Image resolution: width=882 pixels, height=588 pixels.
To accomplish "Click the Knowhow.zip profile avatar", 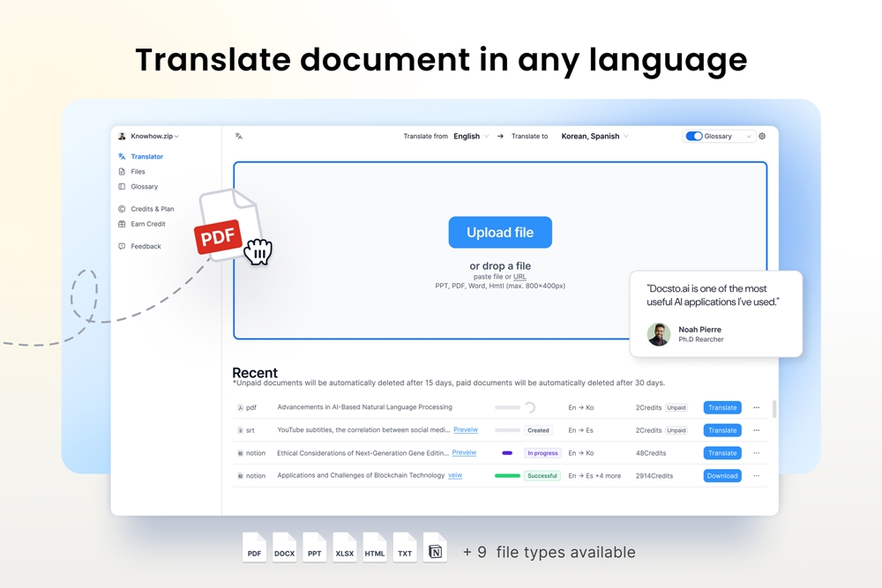I will (x=123, y=137).
